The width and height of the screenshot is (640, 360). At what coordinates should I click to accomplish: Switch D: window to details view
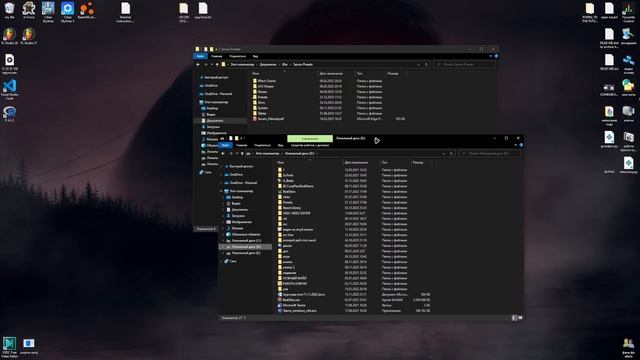point(514,318)
